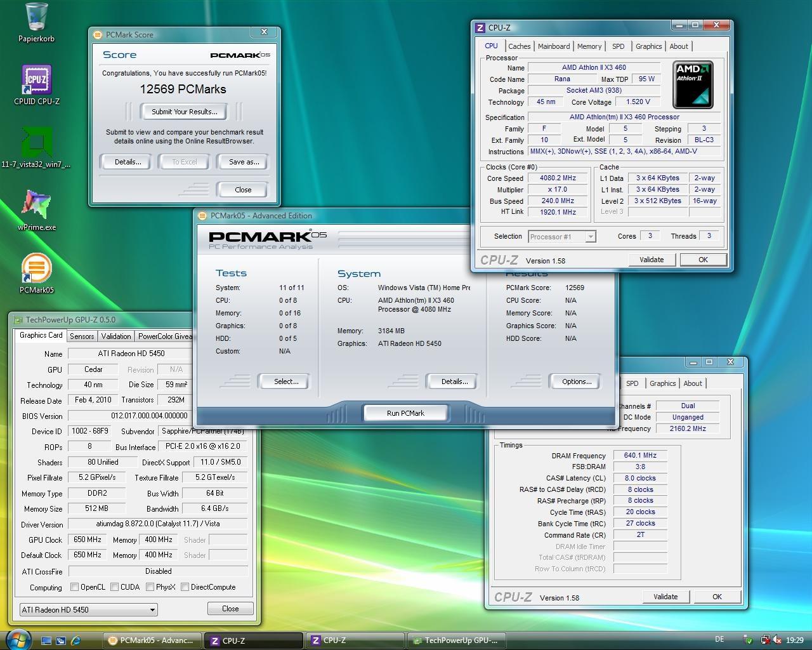812x650 pixels.
Task: Click the muted volume tray icon
Action: [x=777, y=640]
